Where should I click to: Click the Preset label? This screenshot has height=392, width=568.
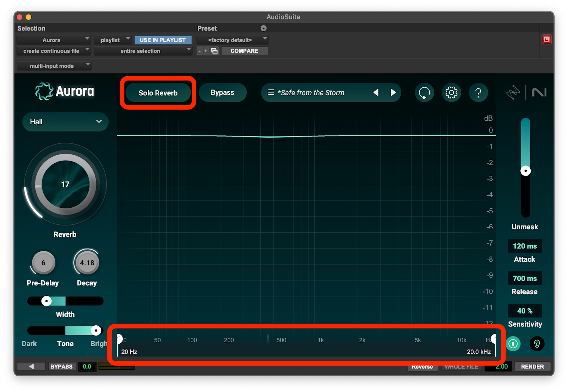(207, 28)
